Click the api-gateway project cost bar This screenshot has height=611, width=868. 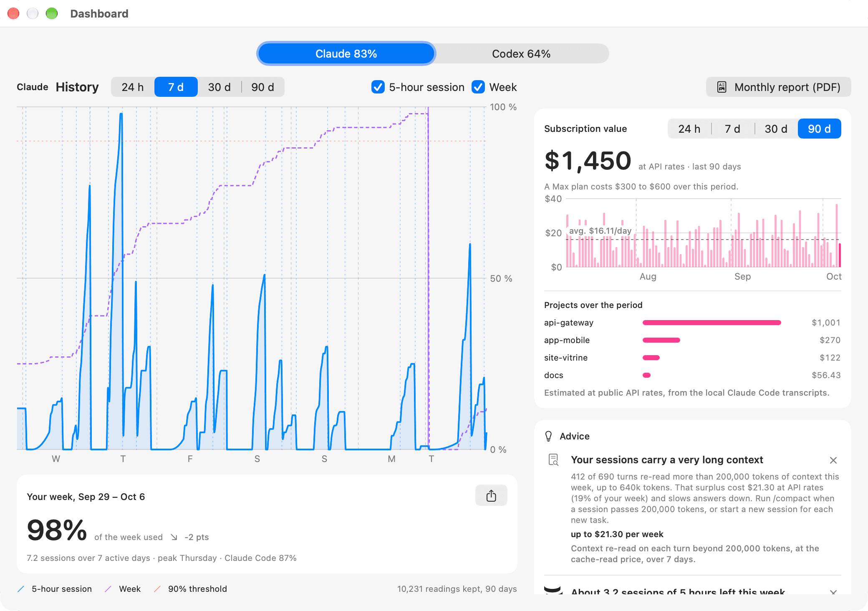coord(712,323)
